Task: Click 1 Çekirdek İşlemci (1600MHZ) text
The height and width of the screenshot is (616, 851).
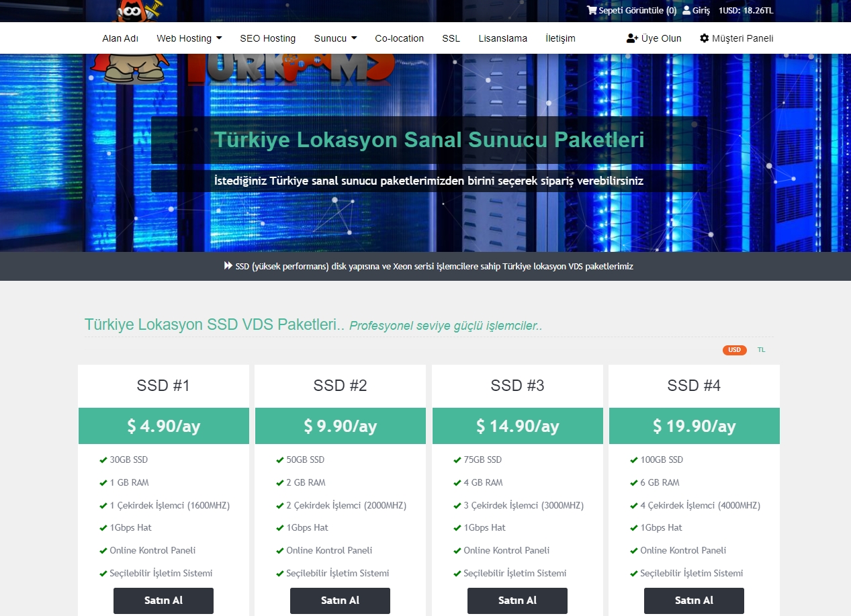Action: [169, 505]
